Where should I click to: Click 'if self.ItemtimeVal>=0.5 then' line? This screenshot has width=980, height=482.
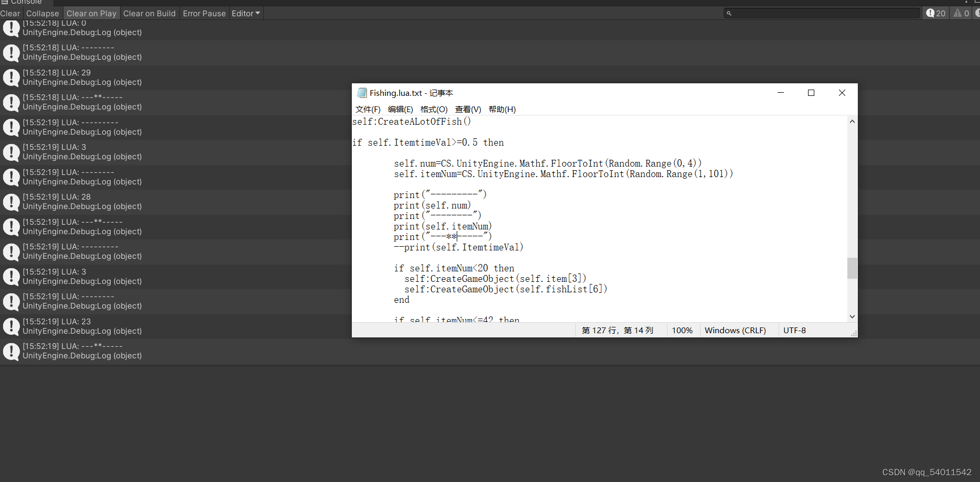pos(428,143)
